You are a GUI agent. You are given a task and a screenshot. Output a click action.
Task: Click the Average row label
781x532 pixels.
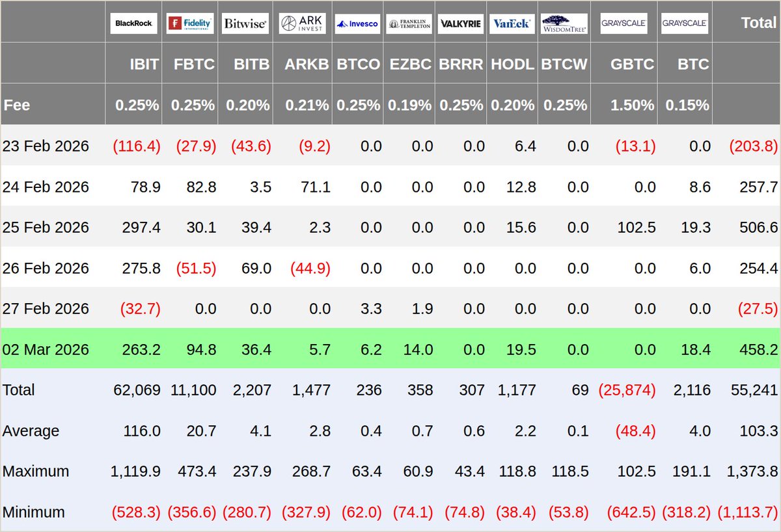pos(31,431)
